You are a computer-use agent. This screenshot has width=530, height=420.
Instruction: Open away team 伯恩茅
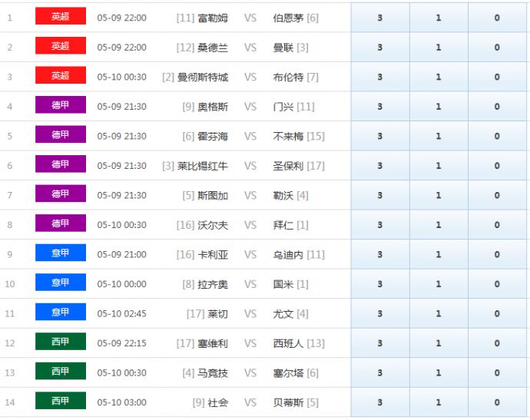288,18
